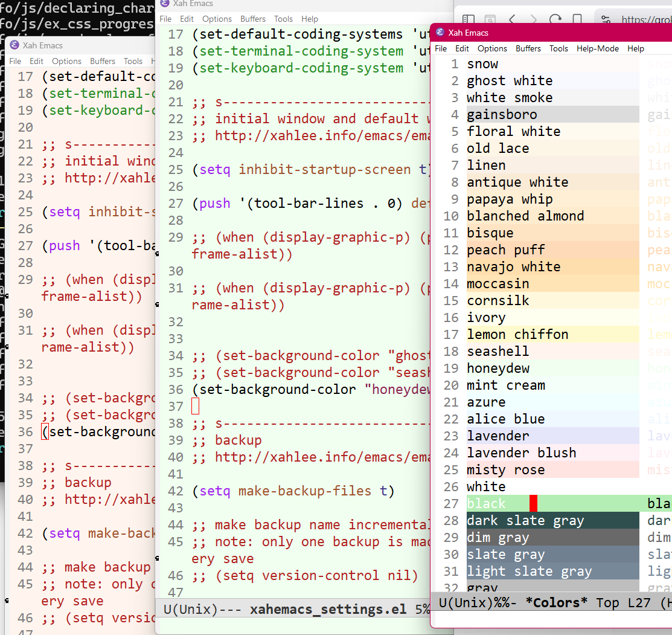Image resolution: width=672 pixels, height=635 pixels.
Task: Click the moccasin color row
Action: coord(553,284)
